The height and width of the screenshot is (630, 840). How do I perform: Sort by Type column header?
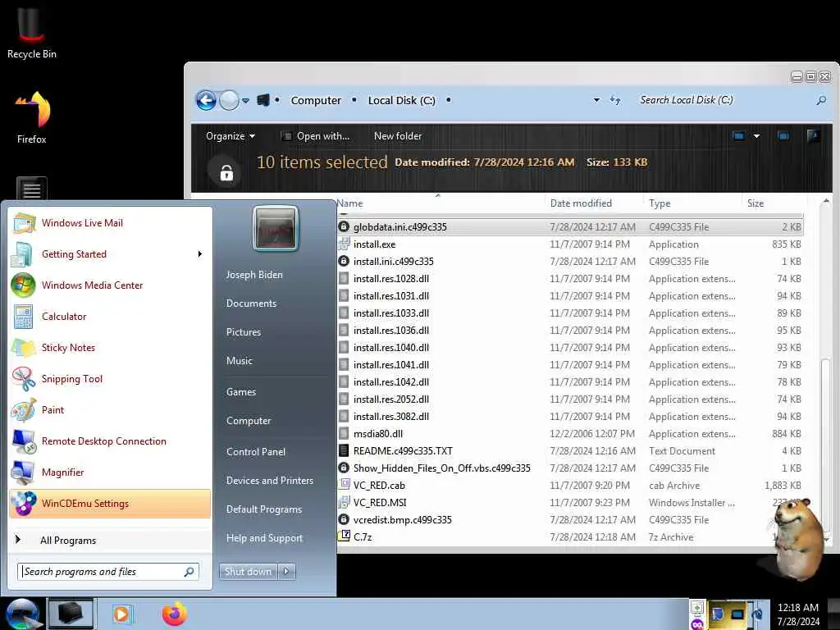tap(660, 203)
